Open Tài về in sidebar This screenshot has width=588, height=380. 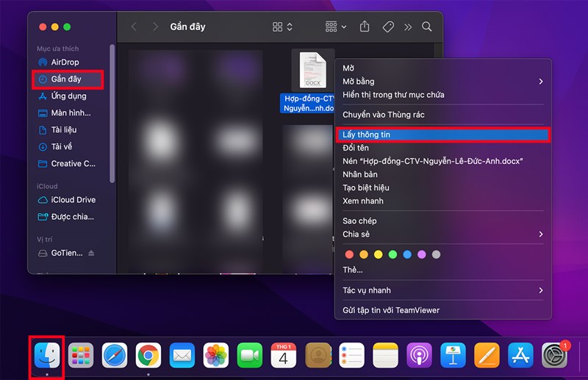[x=68, y=147]
